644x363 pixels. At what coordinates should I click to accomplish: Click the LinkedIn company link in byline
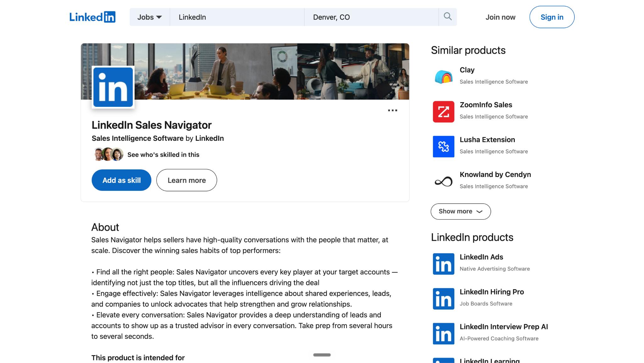(209, 138)
